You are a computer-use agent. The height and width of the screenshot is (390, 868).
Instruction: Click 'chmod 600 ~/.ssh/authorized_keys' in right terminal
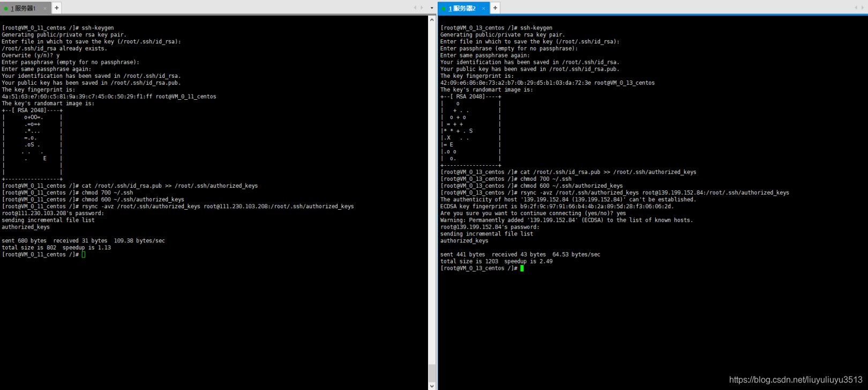(572, 186)
